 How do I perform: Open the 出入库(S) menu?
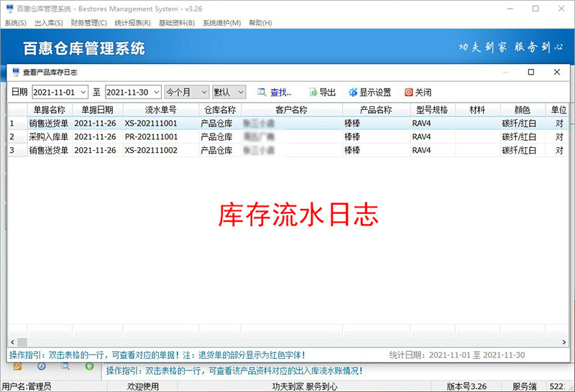[x=49, y=23]
